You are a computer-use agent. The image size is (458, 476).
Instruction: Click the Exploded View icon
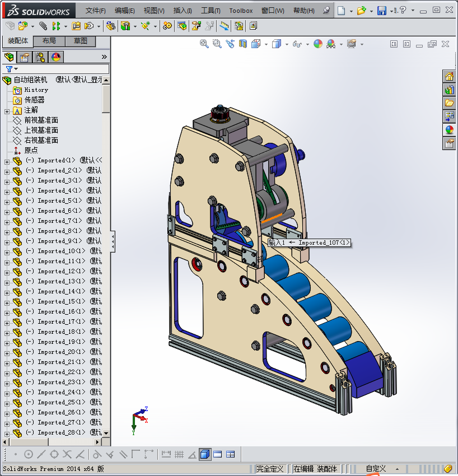tap(197, 26)
